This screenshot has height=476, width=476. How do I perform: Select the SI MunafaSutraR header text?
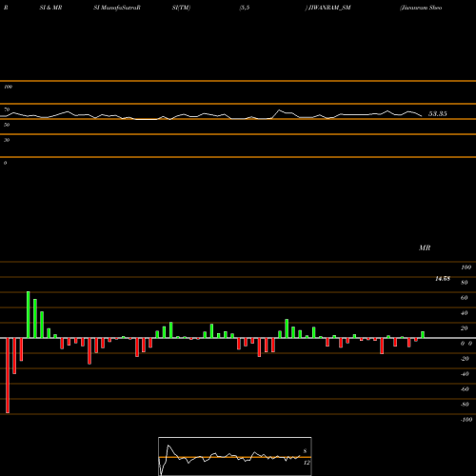click(x=117, y=8)
